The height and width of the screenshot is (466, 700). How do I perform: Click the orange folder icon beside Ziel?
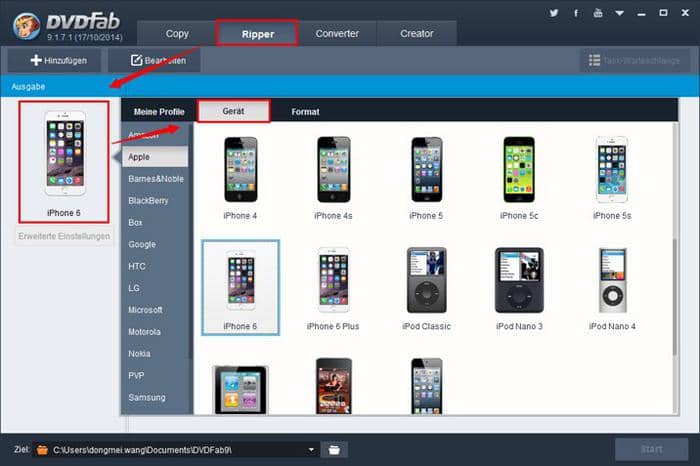click(42, 449)
